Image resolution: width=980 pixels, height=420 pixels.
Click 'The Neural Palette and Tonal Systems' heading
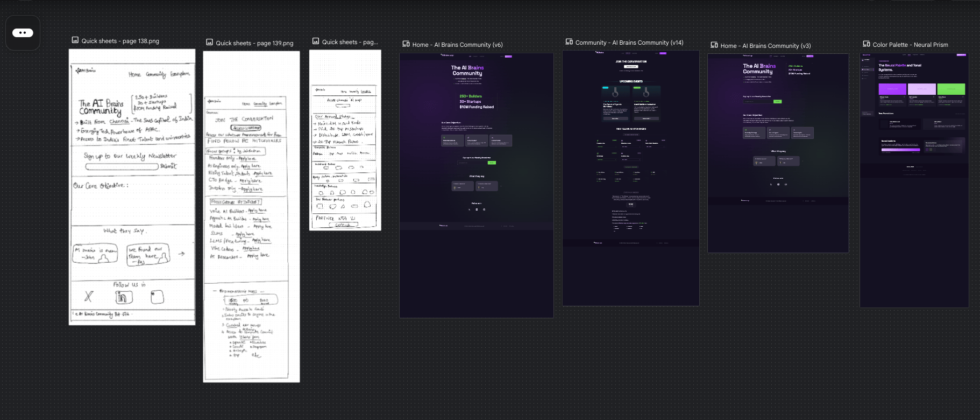click(x=900, y=67)
